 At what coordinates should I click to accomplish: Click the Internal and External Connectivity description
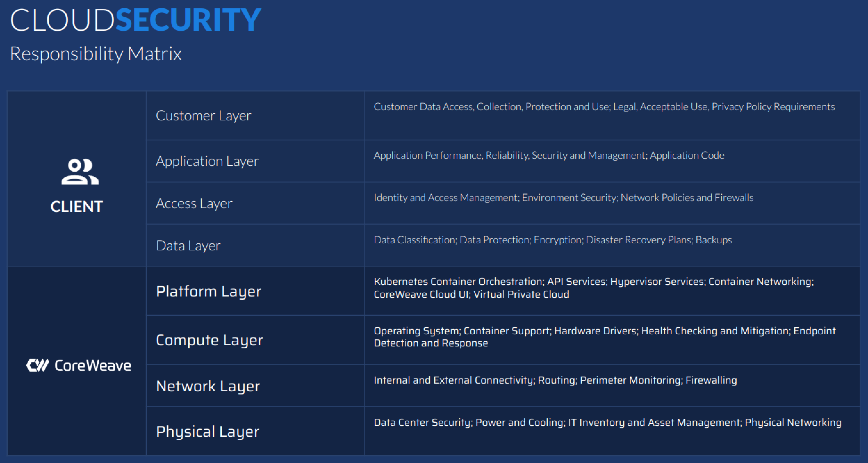(555, 380)
